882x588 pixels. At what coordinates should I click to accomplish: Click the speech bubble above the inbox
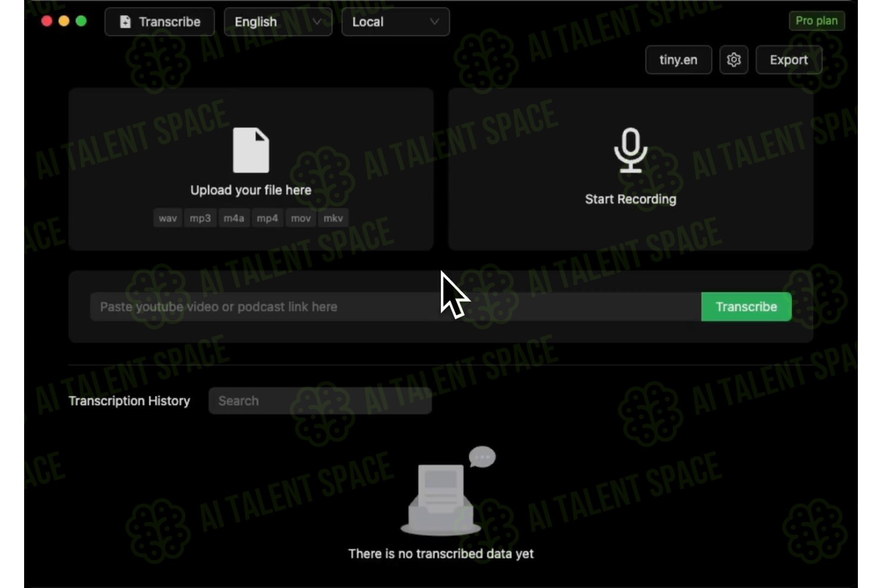click(482, 456)
